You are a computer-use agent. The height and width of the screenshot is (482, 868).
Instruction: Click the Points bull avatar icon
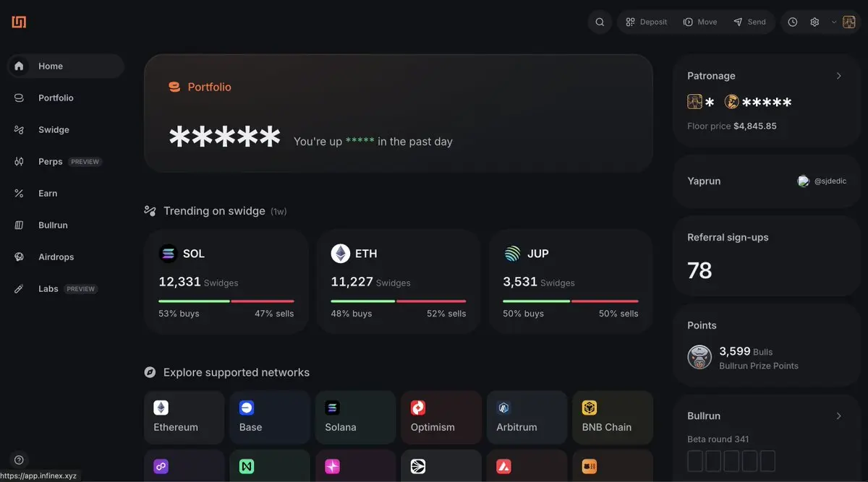point(699,357)
